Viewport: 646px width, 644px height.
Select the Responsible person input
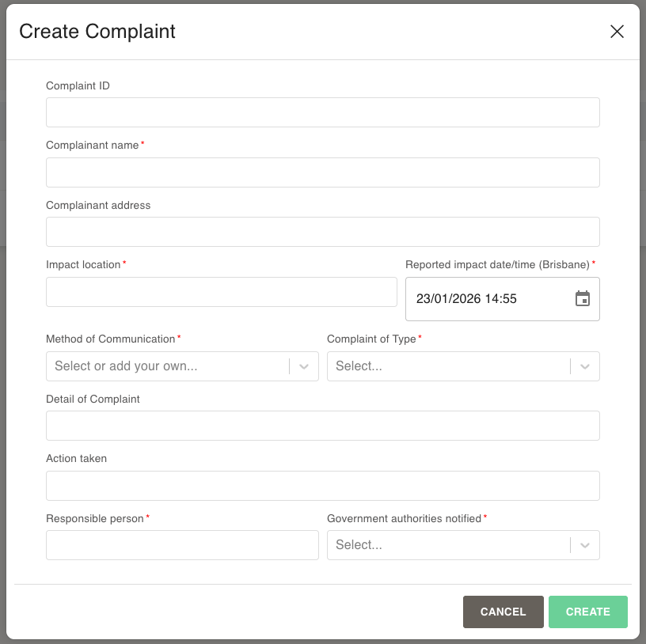coord(182,545)
